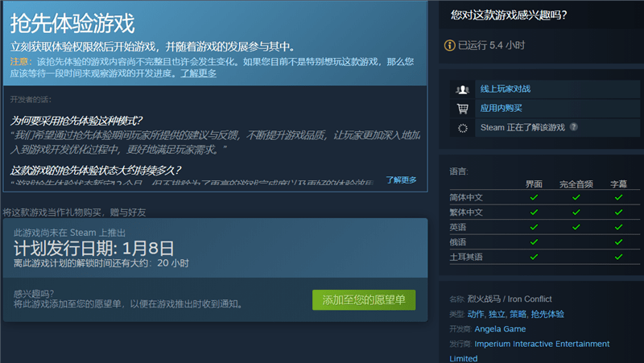Screen dimensions: 644x363
Task: Click Steam 正在了解该游戏 entry
Action: [x=522, y=127]
